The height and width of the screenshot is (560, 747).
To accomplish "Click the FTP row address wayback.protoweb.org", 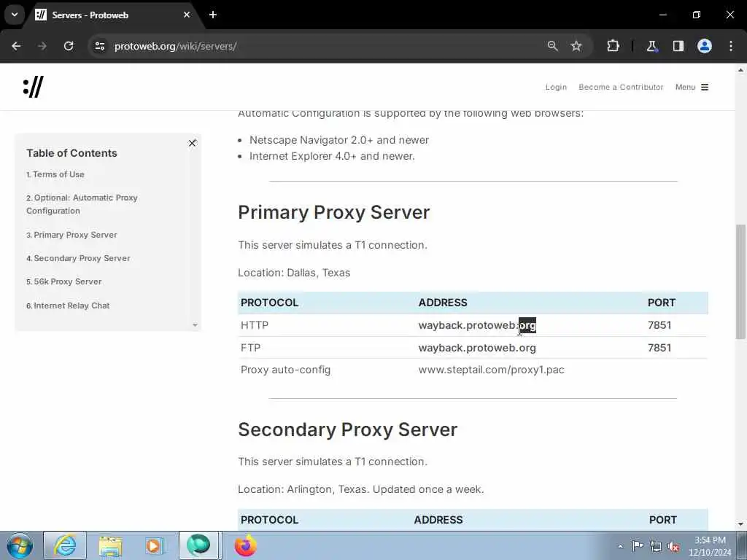I will [477, 348].
